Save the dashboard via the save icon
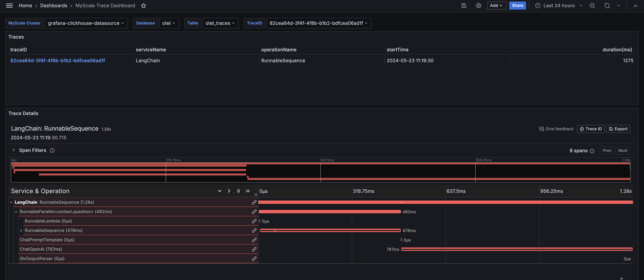The height and width of the screenshot is (280, 644). pyautogui.click(x=464, y=5)
